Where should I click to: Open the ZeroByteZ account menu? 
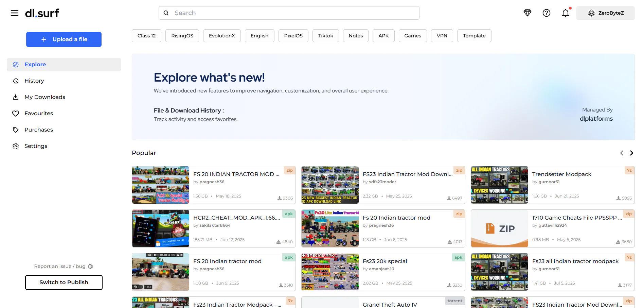click(605, 13)
